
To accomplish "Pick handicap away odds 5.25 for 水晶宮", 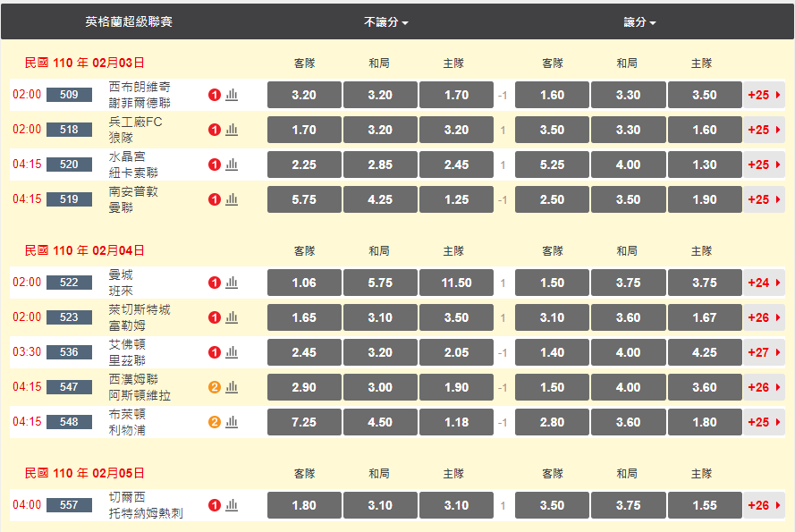I will click(x=552, y=165).
